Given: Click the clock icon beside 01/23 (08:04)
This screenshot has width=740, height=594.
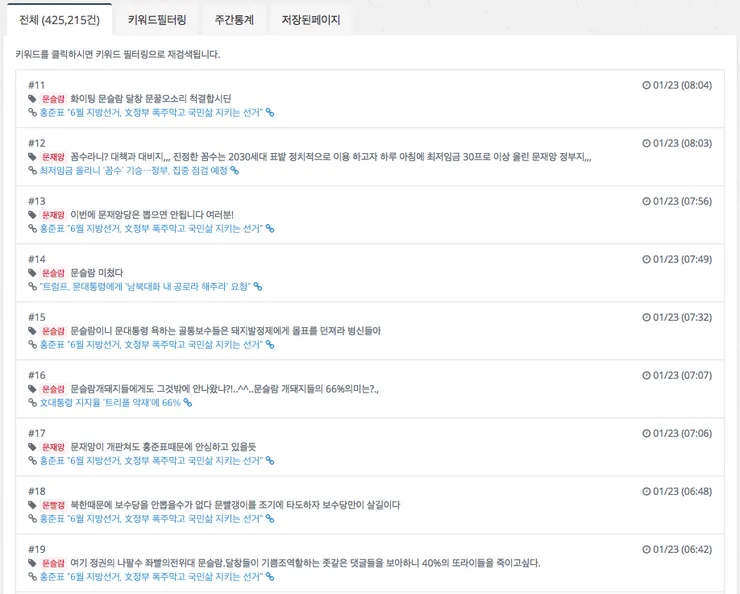Looking at the screenshot, I should [x=647, y=85].
